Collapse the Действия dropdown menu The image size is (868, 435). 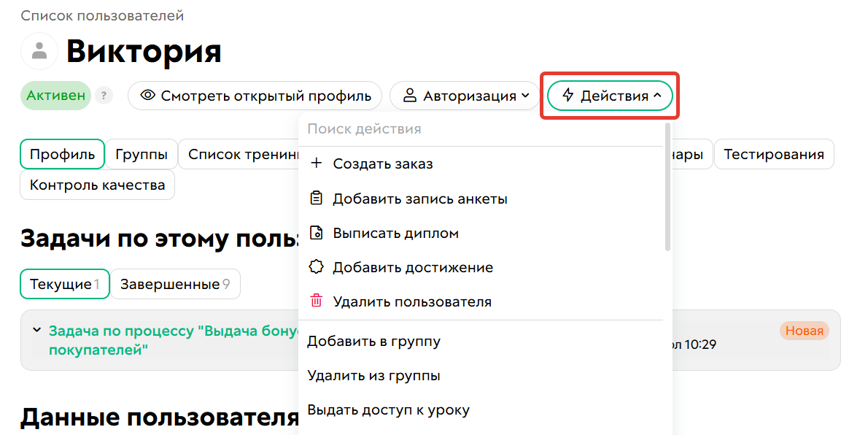[609, 95]
